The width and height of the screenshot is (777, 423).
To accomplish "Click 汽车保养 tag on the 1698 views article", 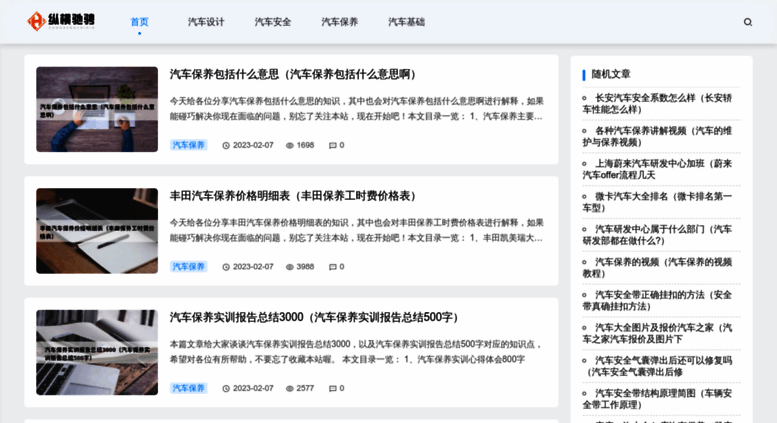I will [188, 145].
